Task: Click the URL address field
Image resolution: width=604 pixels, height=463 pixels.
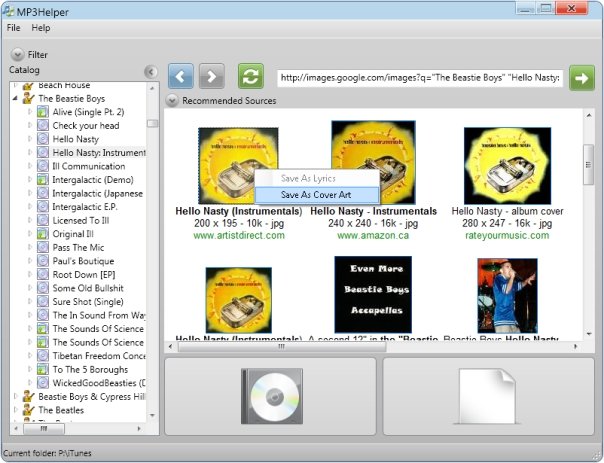Action: pos(420,78)
